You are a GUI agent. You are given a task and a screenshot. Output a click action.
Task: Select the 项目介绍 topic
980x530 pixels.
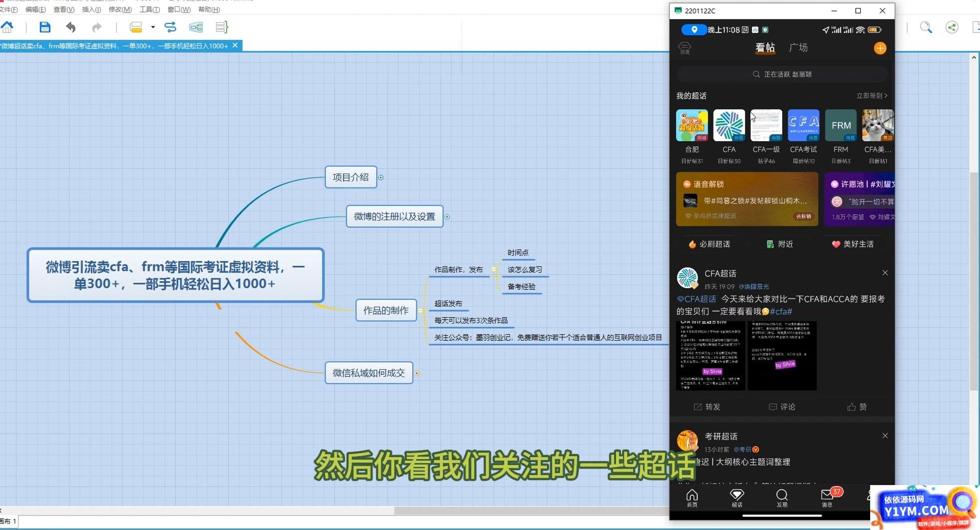pyautogui.click(x=350, y=177)
